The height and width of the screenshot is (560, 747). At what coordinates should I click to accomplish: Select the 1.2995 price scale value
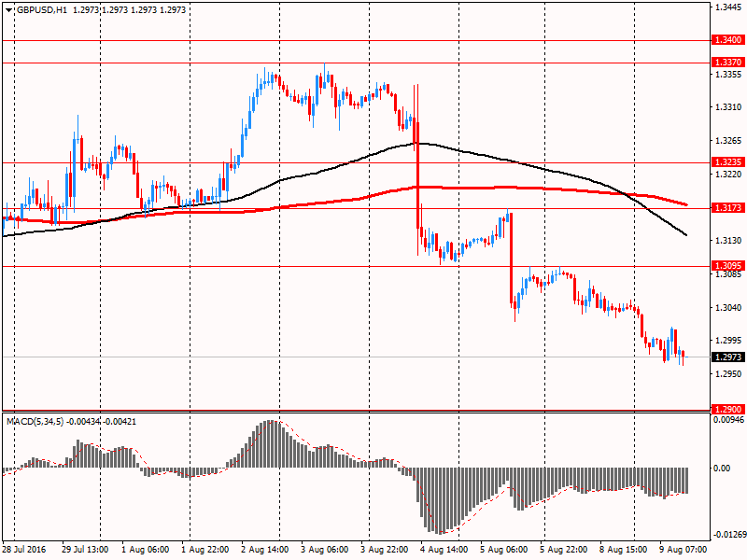point(728,341)
